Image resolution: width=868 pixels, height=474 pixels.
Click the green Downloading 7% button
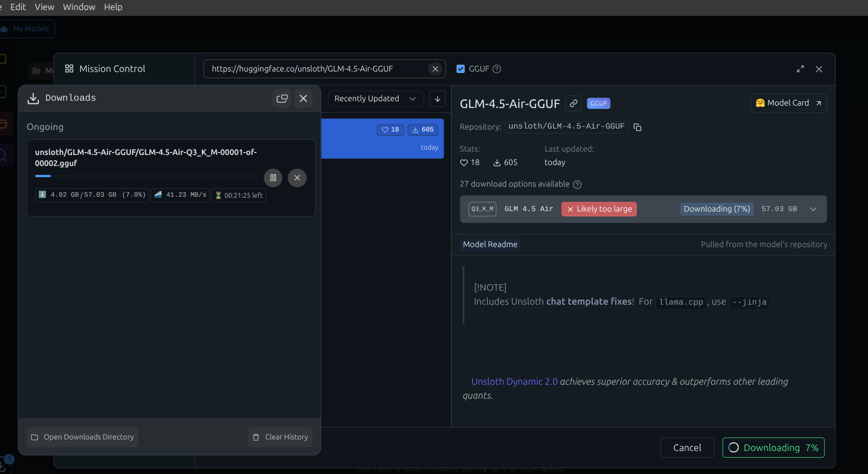(774, 448)
